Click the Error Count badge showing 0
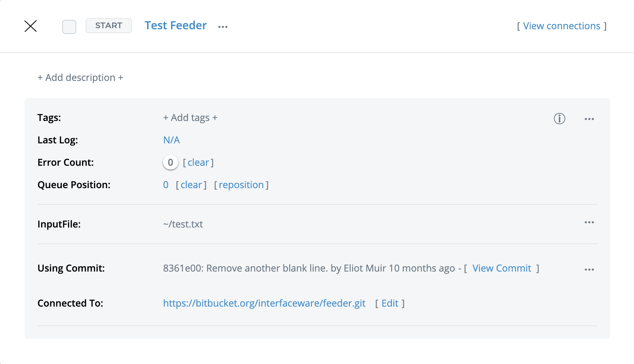Image resolution: width=634 pixels, height=364 pixels. click(x=170, y=162)
